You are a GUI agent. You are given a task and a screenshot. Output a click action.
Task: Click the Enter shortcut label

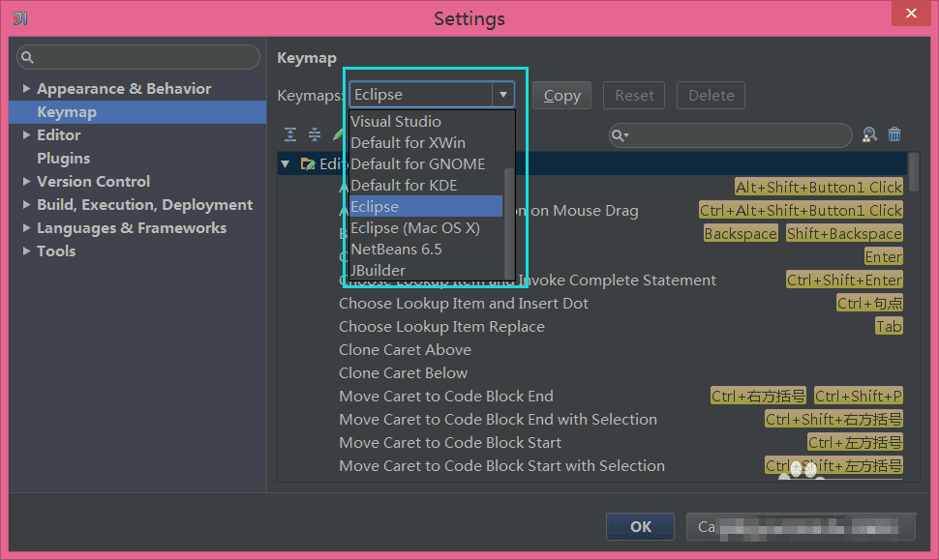tap(883, 257)
